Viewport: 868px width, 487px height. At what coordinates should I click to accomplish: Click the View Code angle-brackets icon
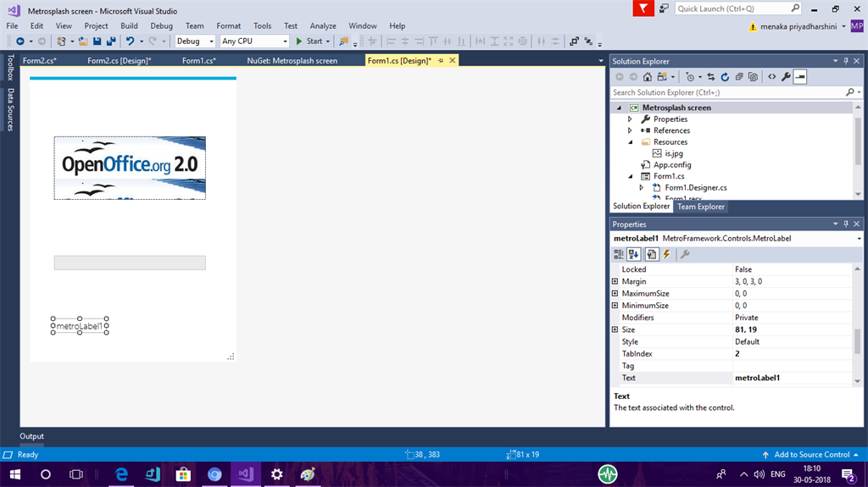pyautogui.click(x=771, y=77)
